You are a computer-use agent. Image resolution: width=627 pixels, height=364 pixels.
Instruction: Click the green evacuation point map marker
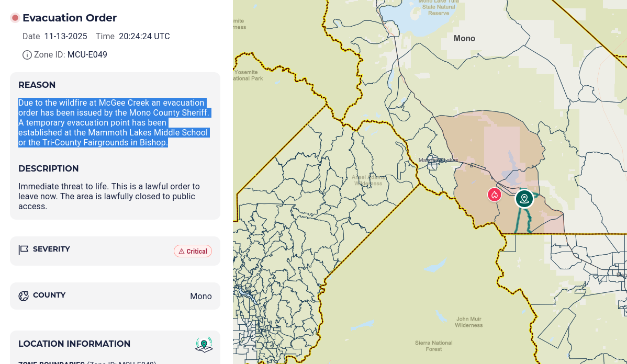[524, 199]
